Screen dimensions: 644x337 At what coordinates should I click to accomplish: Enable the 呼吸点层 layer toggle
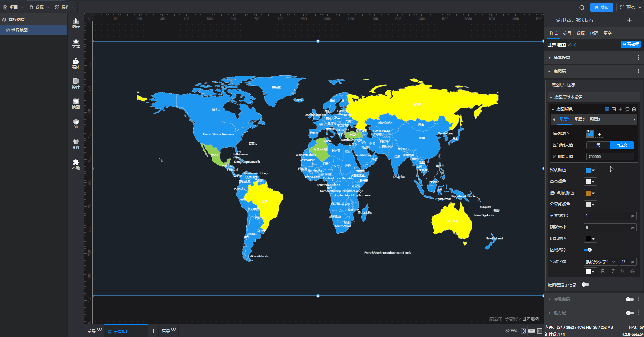click(630, 299)
